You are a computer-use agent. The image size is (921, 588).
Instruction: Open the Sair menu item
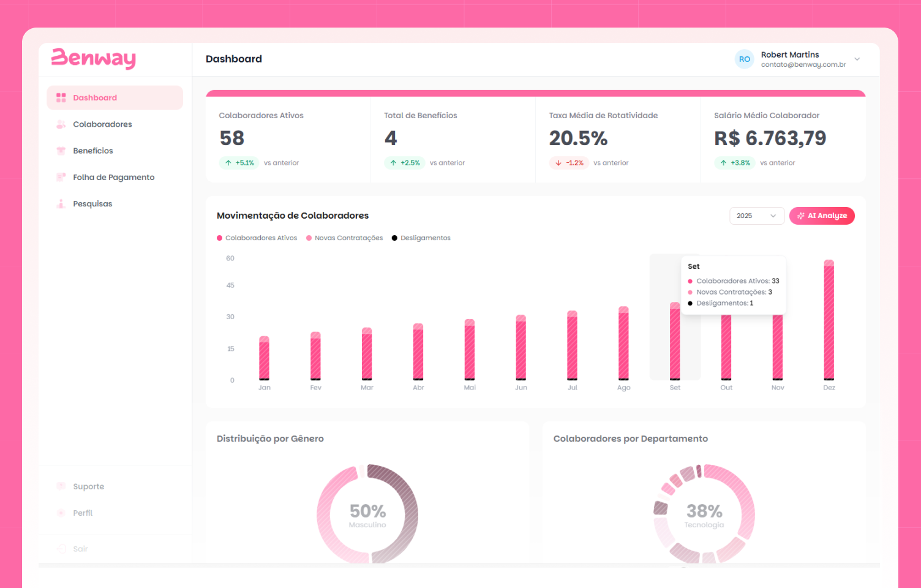point(80,549)
